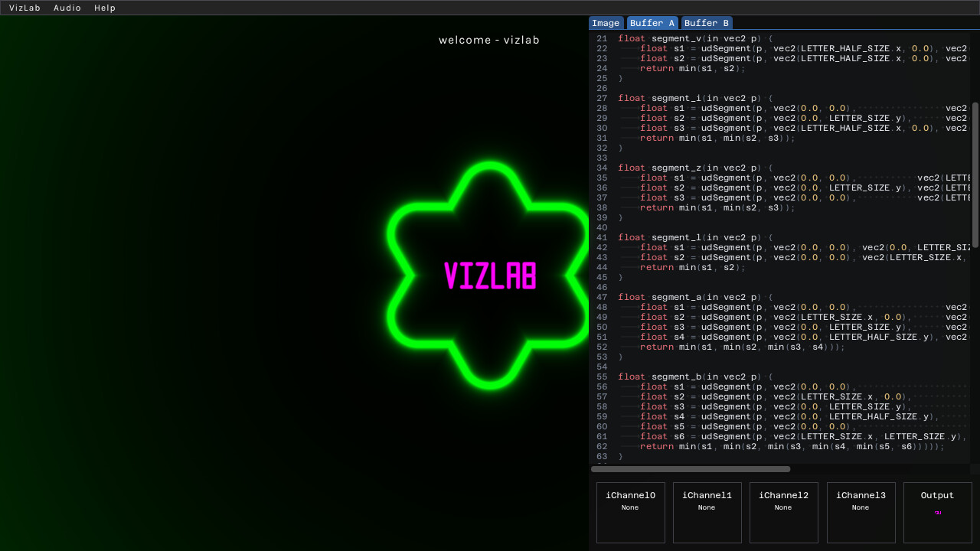Click the magenta VIZLAB text in the preview
The width and height of the screenshot is (980, 551).
489,275
